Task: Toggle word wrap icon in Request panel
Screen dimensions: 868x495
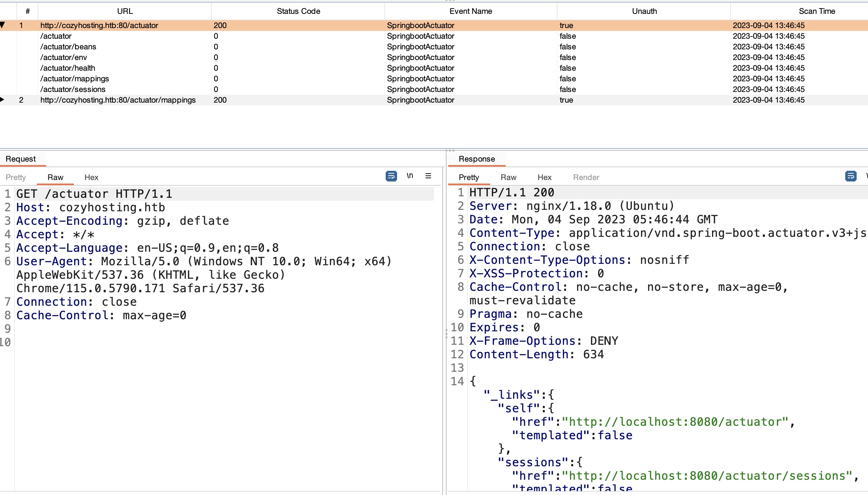Action: pos(391,176)
